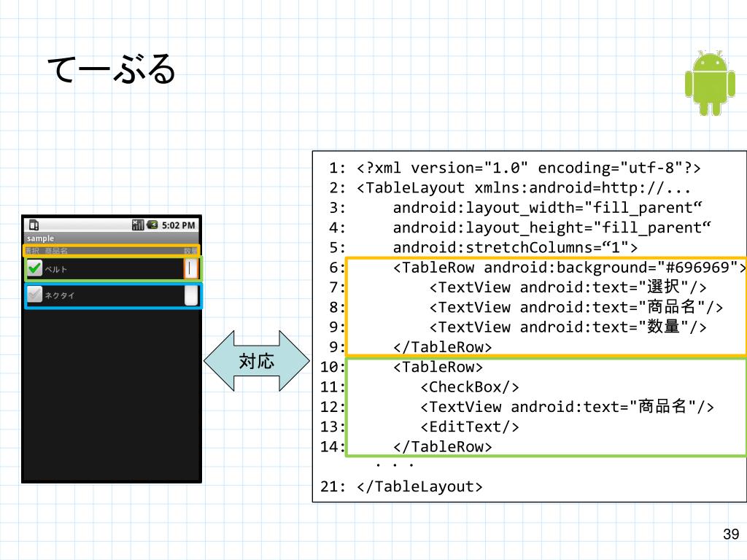Viewport: 747px width, 560px height.
Task: Click the slide title てーぶる
Action: 112,69
